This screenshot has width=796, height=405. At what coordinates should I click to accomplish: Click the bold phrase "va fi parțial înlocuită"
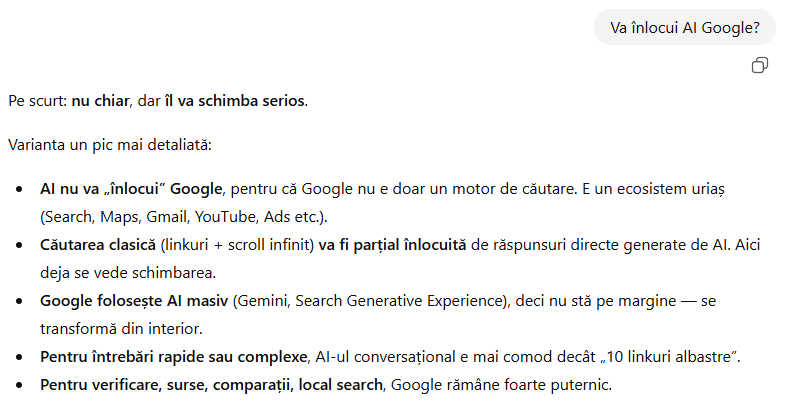click(395, 245)
